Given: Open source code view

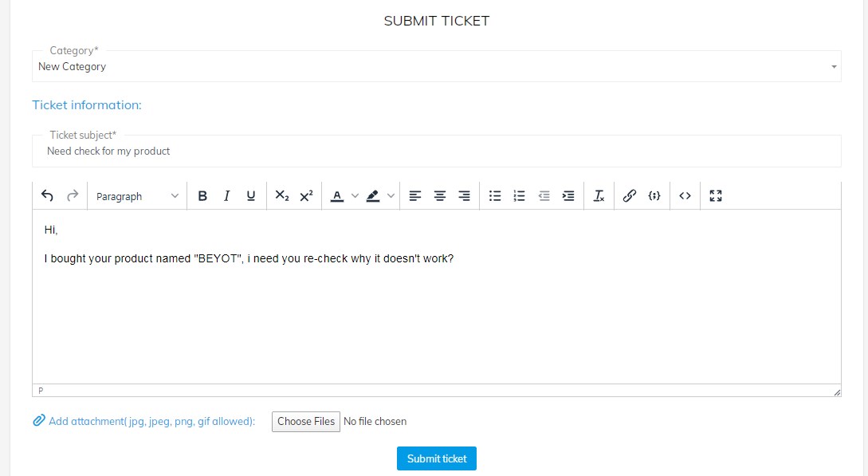Looking at the screenshot, I should coord(685,195).
